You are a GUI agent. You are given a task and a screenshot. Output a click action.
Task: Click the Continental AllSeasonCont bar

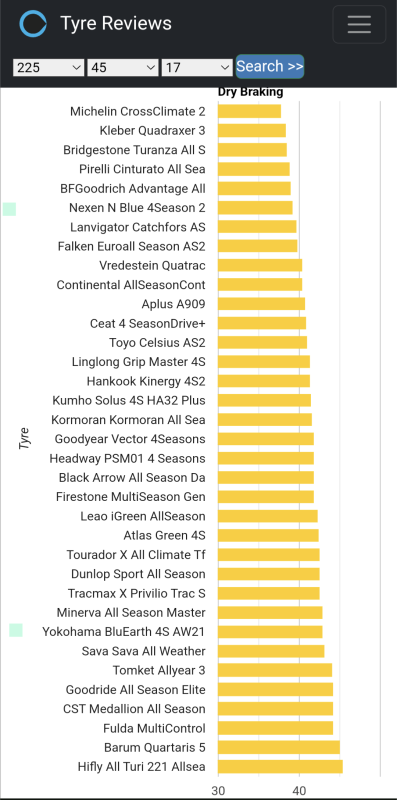click(x=260, y=285)
